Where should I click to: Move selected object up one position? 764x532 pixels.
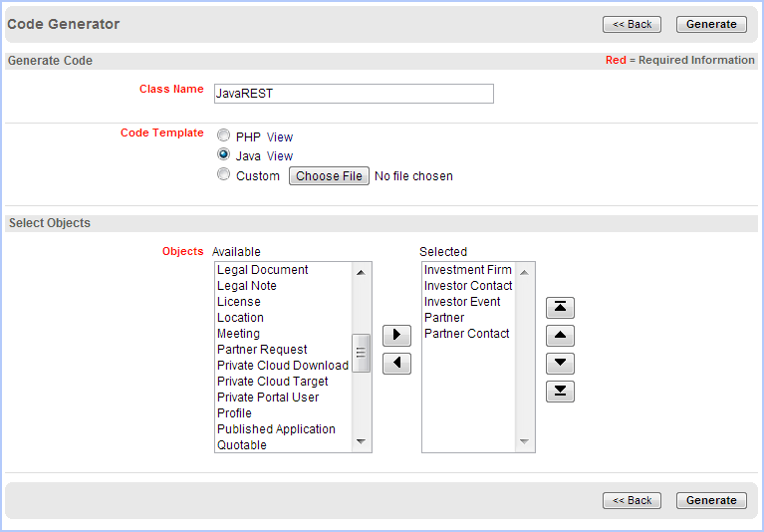click(x=561, y=336)
